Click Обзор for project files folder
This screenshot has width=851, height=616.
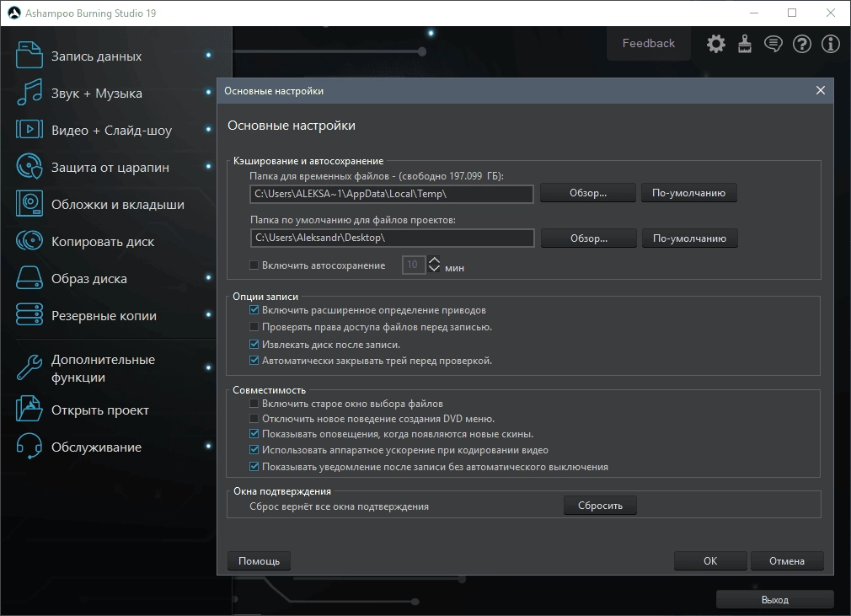pyautogui.click(x=589, y=238)
